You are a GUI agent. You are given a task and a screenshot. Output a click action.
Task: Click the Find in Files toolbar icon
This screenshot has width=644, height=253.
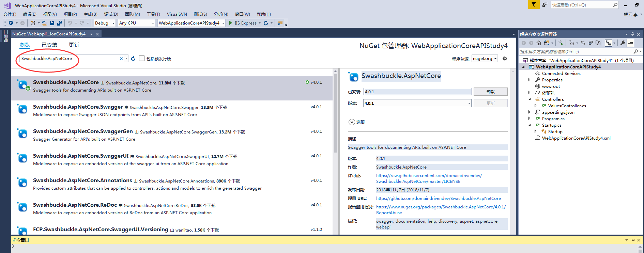point(280,23)
